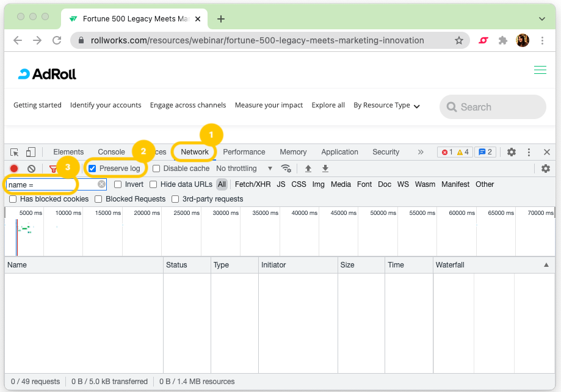The image size is (561, 392).
Task: Open the No throttling dropdown
Action: point(244,169)
